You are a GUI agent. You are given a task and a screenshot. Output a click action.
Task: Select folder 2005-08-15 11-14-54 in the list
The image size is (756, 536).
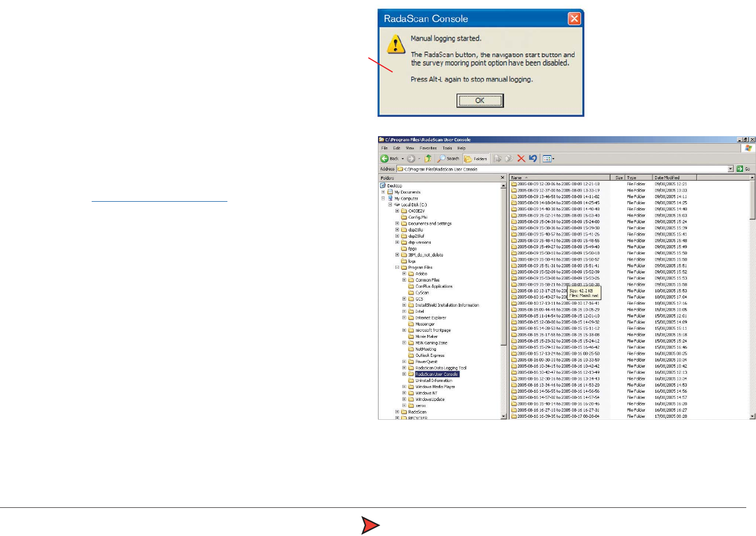click(x=558, y=316)
